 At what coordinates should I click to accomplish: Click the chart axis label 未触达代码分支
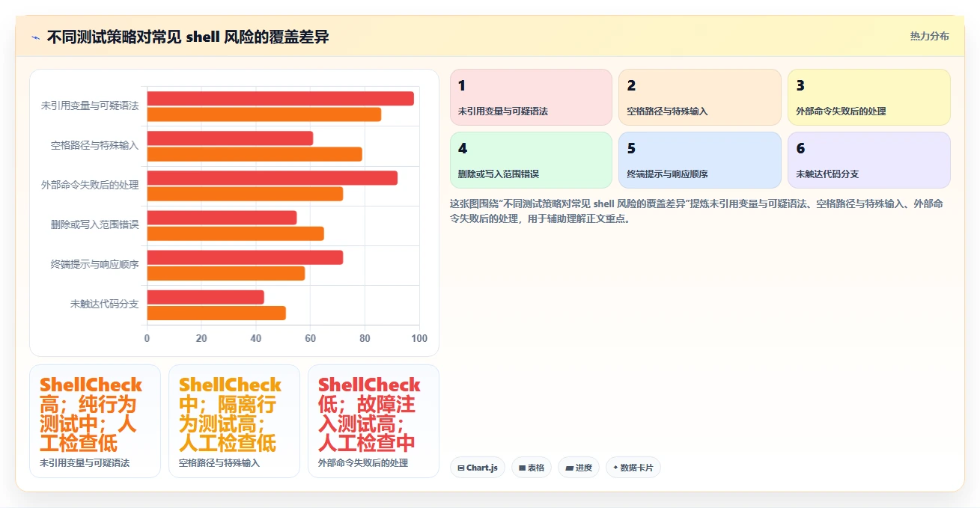(104, 304)
